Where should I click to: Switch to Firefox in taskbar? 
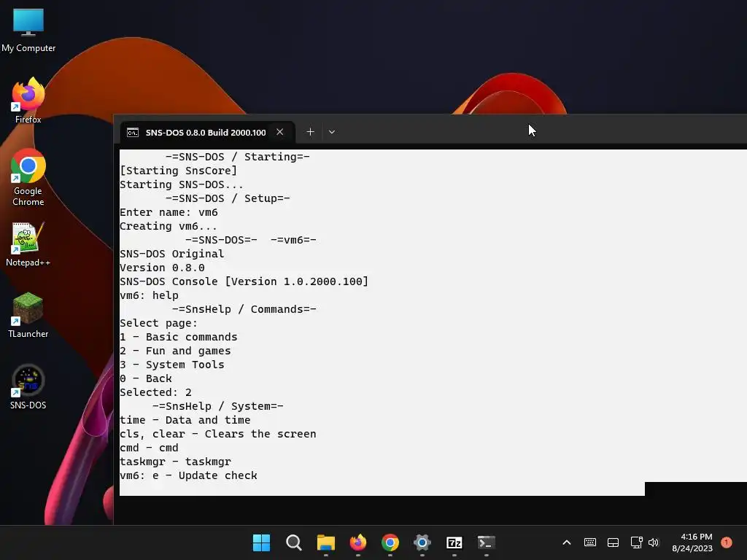pos(357,542)
